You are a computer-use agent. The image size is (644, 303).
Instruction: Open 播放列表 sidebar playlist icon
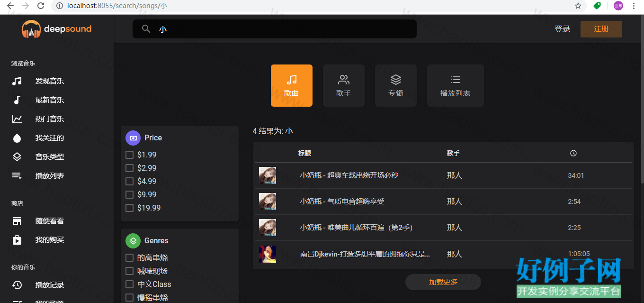[x=17, y=176]
